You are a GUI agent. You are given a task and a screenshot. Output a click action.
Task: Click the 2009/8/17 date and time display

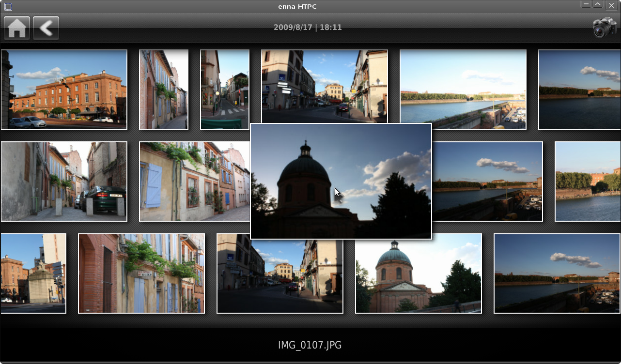click(308, 28)
